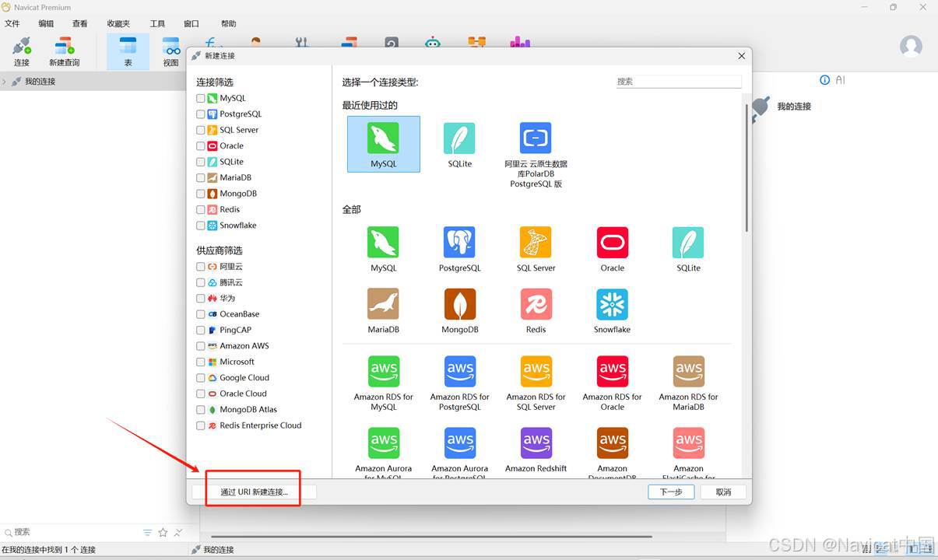
Task: Close the 新建连接 dialog
Action: click(x=741, y=56)
